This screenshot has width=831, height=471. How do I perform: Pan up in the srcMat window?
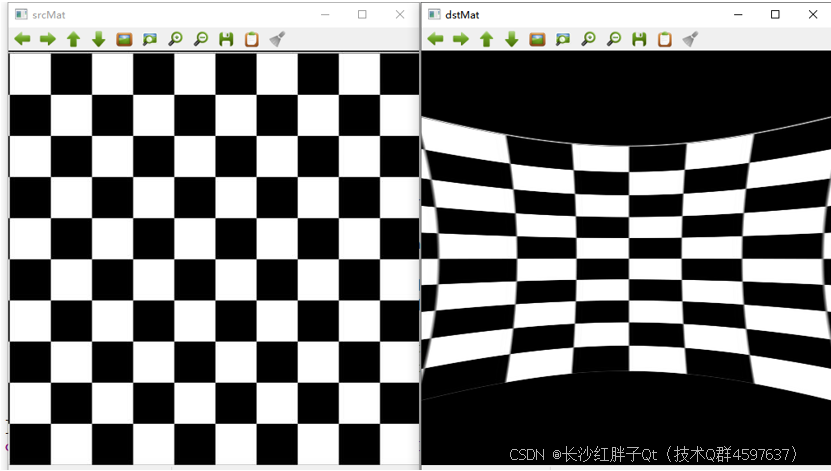point(73,39)
